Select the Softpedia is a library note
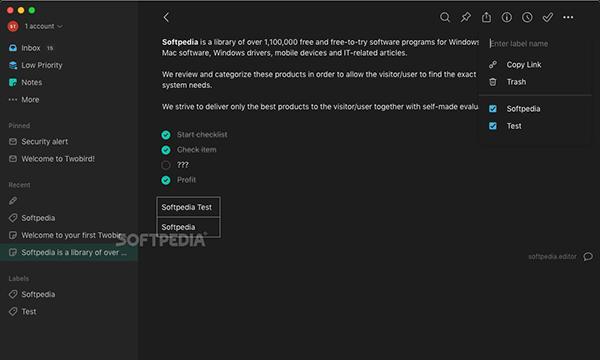Image resolution: width=600 pixels, height=360 pixels. (x=68, y=252)
